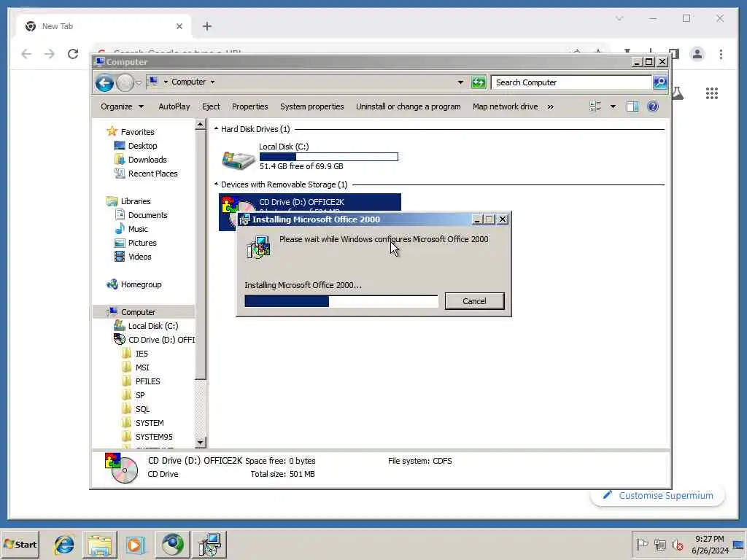
Task: Click the Start button
Action: tap(20, 544)
